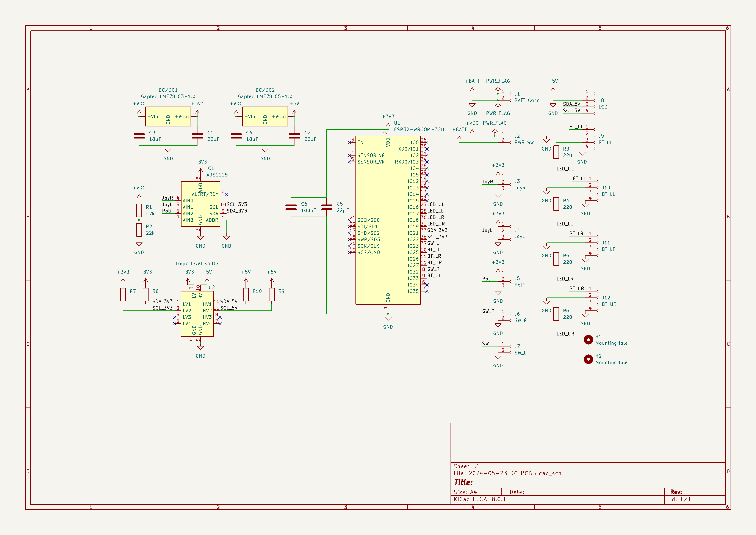Click the ESP32-WROOM-32U value text
Screen dimensions: 756x535
click(x=419, y=129)
